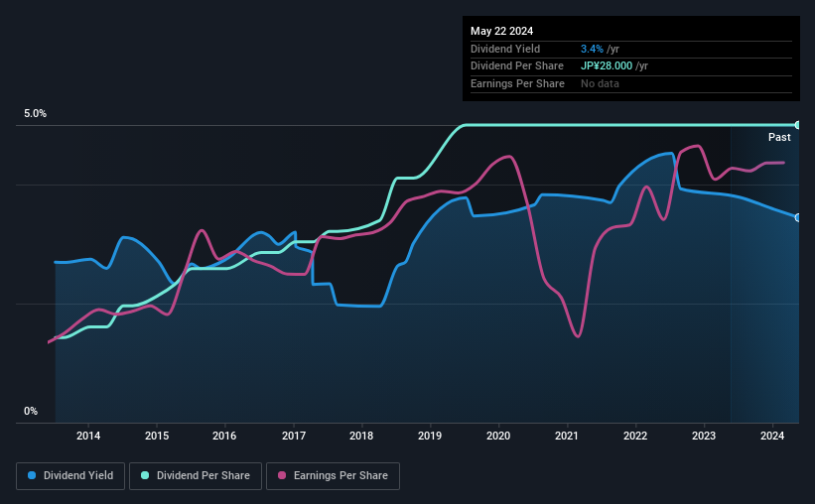The height and width of the screenshot is (504, 815).
Task: Click the blue Dividend Yield legend dot
Action: click(32, 475)
